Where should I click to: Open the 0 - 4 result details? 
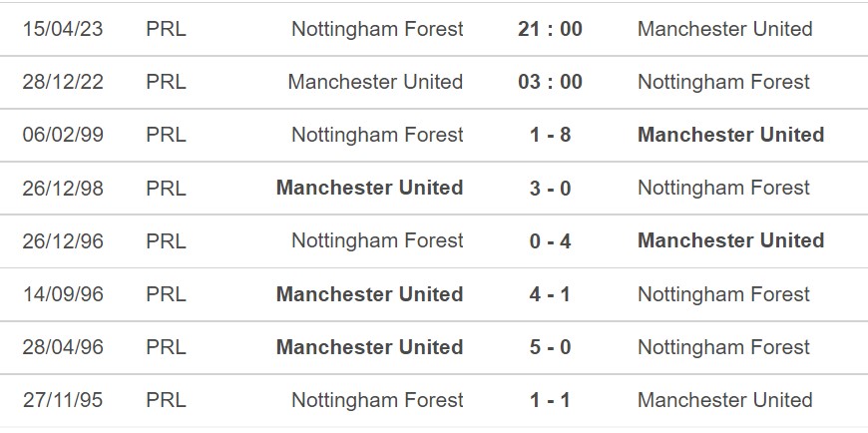point(551,240)
